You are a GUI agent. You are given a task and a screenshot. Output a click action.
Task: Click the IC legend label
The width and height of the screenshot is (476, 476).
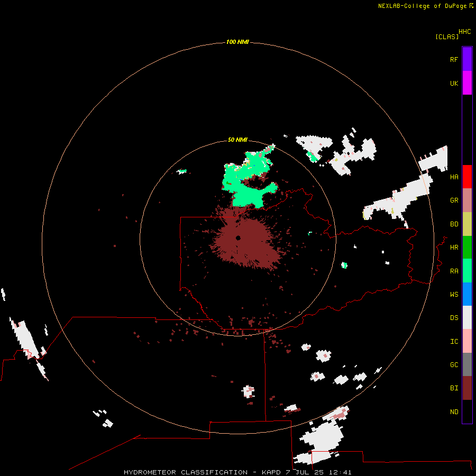(454, 342)
